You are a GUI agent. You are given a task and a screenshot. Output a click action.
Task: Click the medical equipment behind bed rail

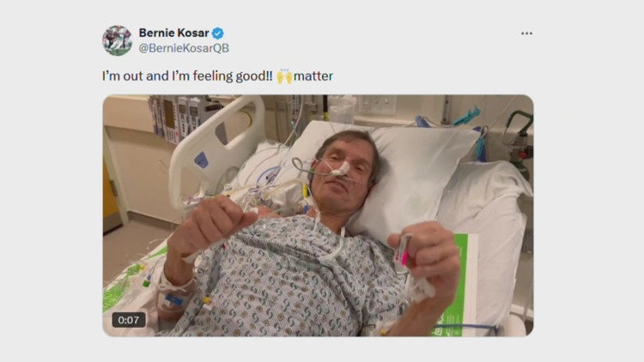pyautogui.click(x=176, y=116)
